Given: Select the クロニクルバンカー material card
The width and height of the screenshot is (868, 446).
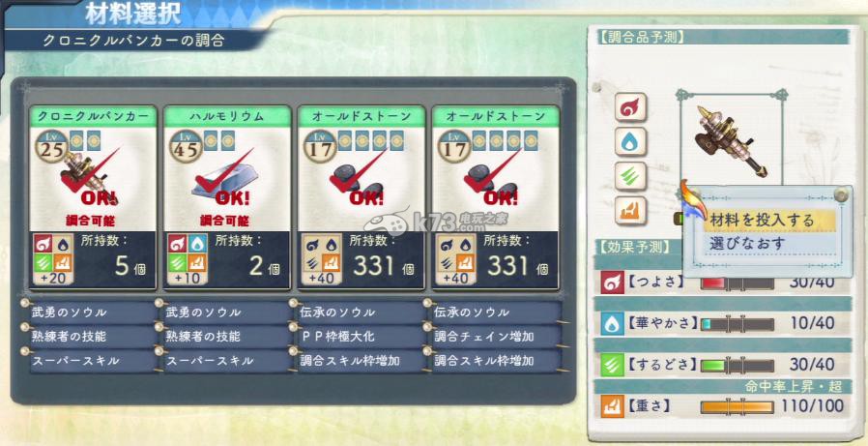Looking at the screenshot, I should (93, 197).
